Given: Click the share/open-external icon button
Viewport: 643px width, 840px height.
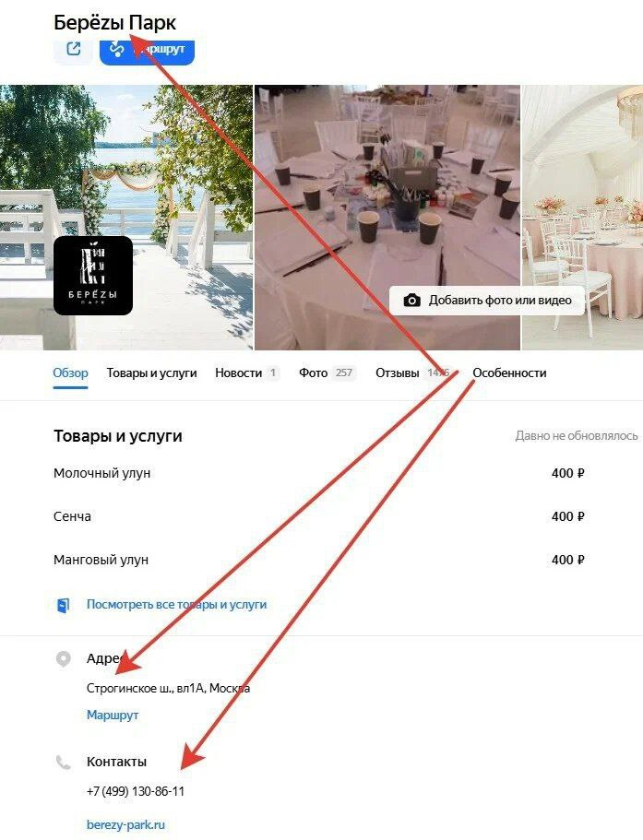Looking at the screenshot, I should [x=74, y=51].
